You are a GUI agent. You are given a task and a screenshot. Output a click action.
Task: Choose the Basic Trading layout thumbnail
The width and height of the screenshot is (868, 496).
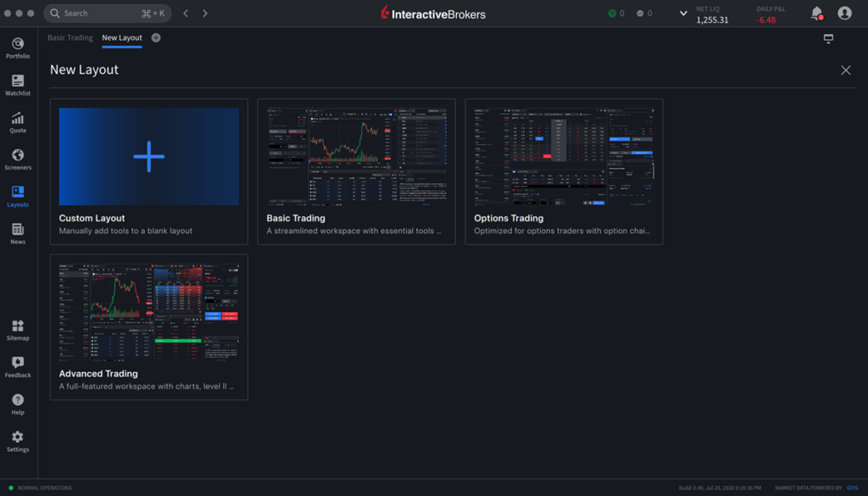[357, 157]
